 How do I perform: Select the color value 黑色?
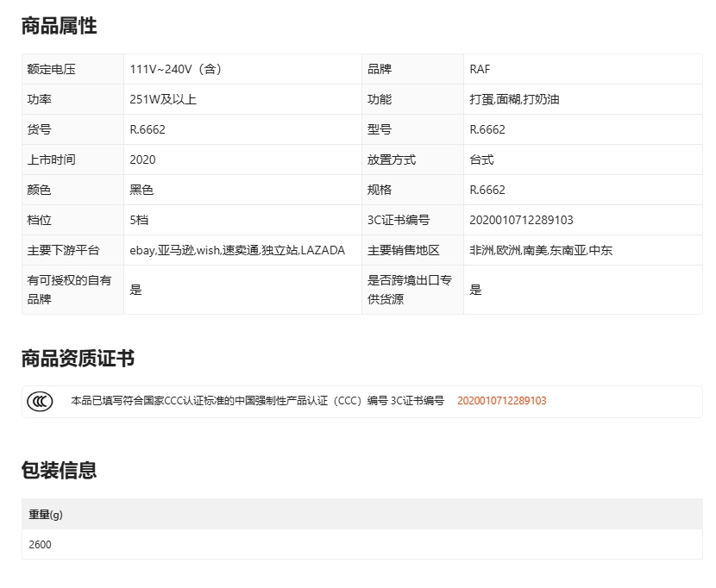coord(141,190)
